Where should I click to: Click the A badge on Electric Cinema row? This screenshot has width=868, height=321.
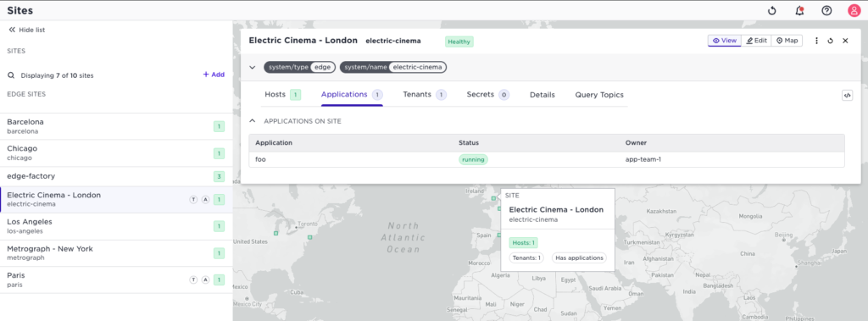(x=205, y=200)
